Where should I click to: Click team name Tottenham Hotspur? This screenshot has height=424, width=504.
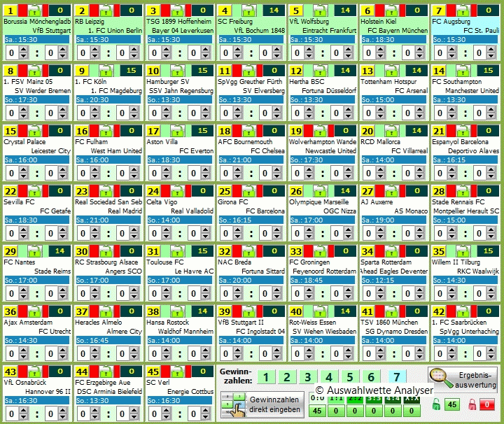tap(388, 82)
